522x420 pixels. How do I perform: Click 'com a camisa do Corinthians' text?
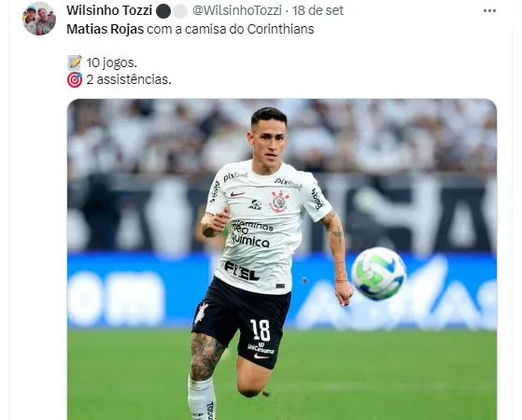coord(231,29)
